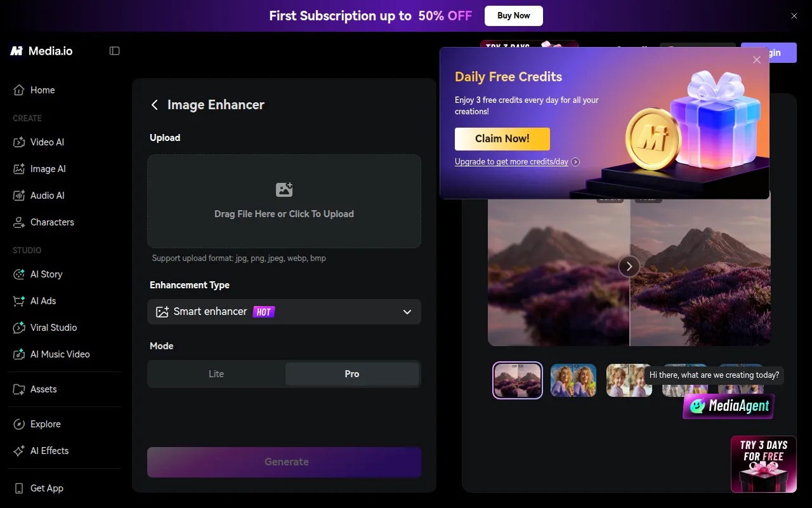Click the 'First Subscription up to 50% OFF' text
The height and width of the screenshot is (508, 812).
(x=370, y=16)
